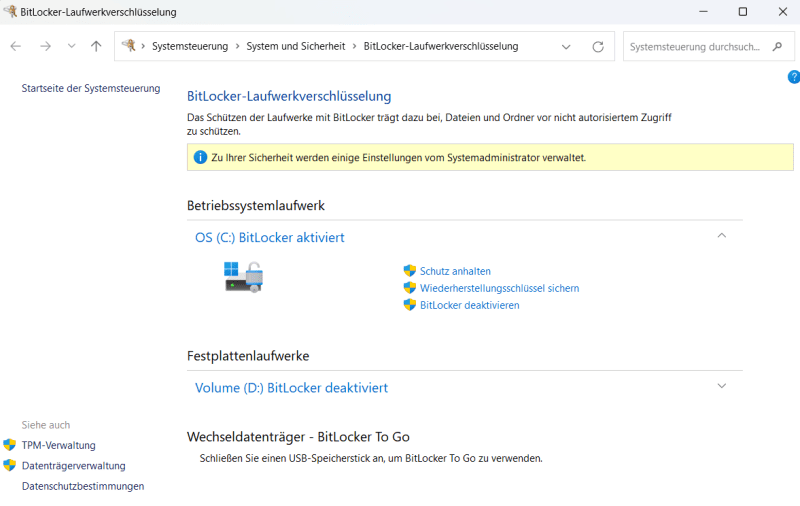This screenshot has height=506, width=800.
Task: Select System und Sicherheit breadcrumb
Action: tap(295, 46)
